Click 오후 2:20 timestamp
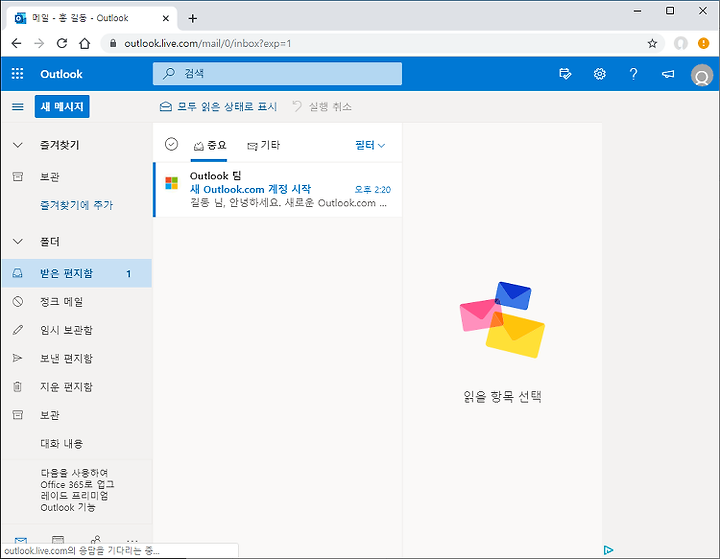 point(373,190)
